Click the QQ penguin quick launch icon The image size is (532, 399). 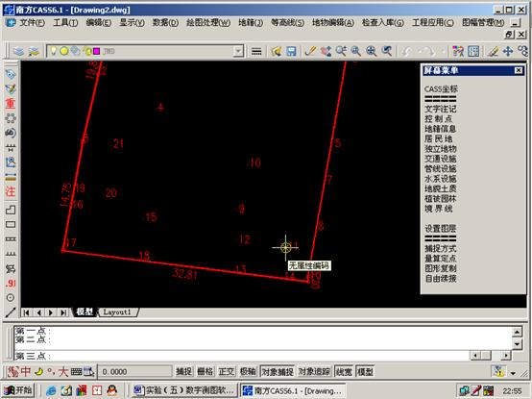point(112,391)
